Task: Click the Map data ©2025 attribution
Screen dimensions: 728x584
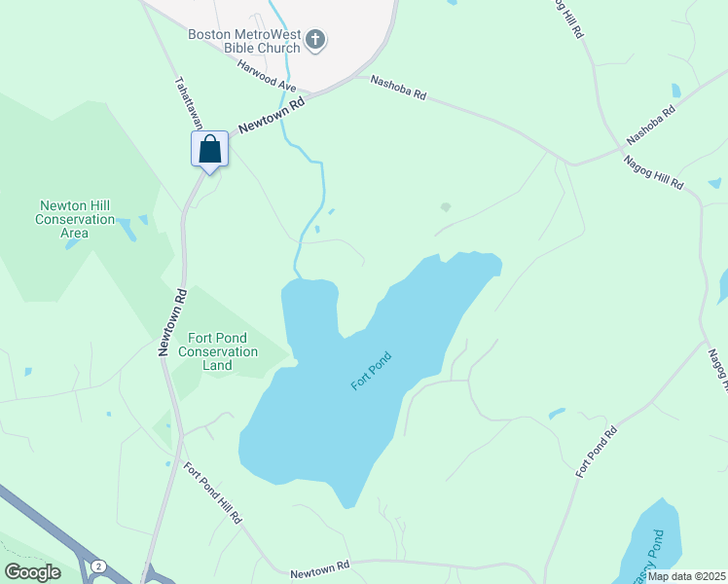Action: tap(687, 576)
